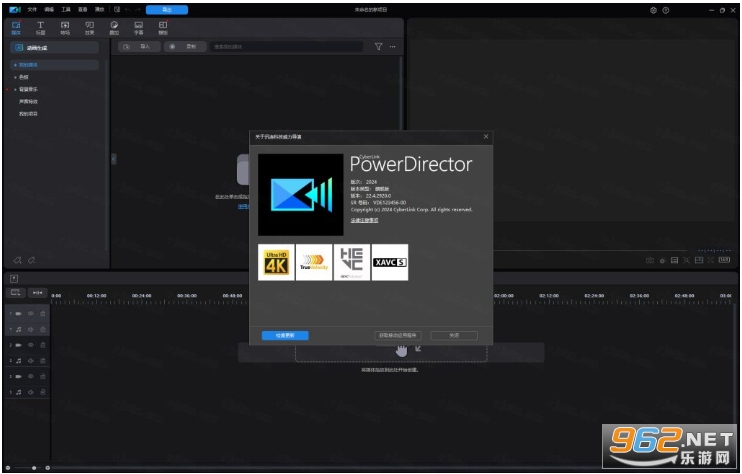The image size is (742, 474).
Task: Open the legal notices link in About dialog
Action: 364,220
